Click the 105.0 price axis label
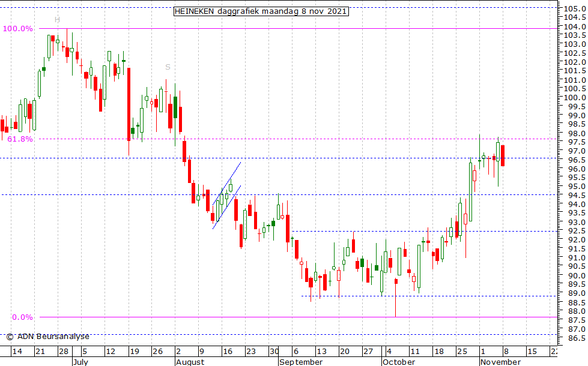Viewport: 588px width, 366px height. (575, 8)
